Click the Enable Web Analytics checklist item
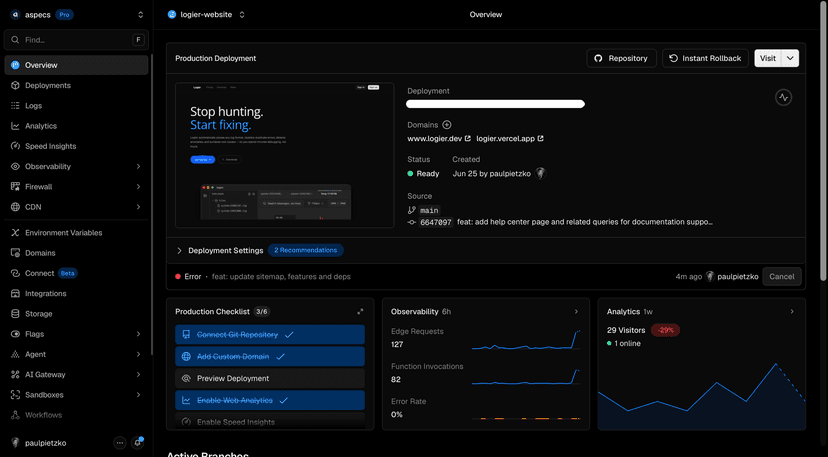This screenshot has height=457, width=828. [x=270, y=400]
